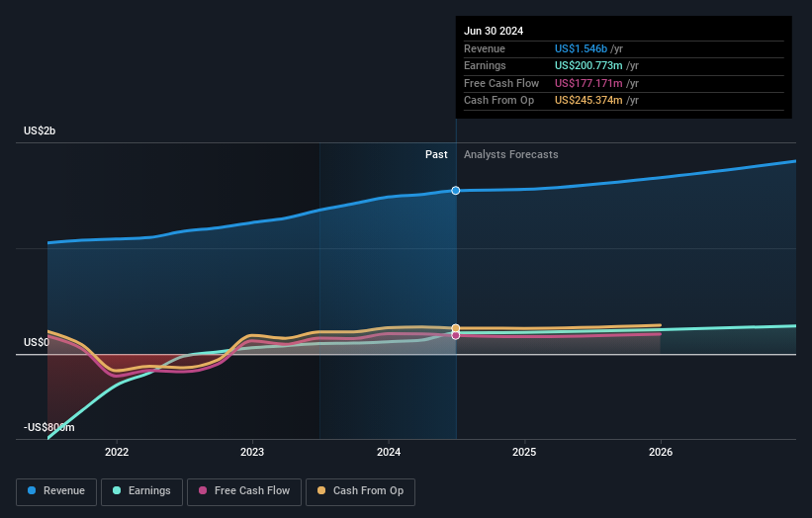Click the -US$800m y-axis label

[x=48, y=427]
